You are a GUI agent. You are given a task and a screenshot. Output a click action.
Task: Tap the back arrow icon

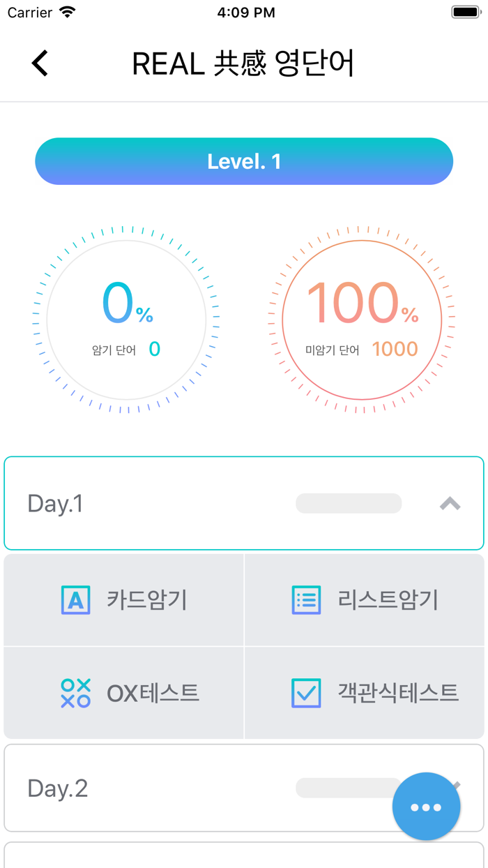click(40, 63)
